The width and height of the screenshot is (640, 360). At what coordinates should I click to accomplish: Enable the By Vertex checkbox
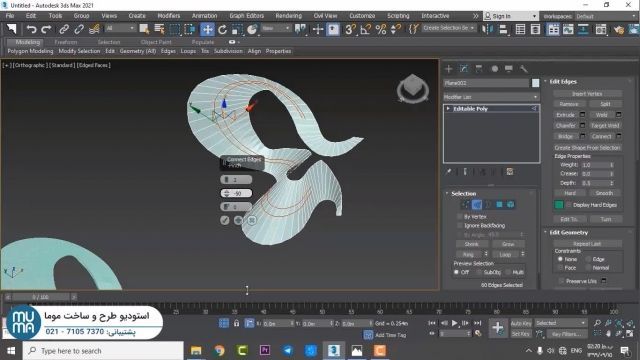460,217
